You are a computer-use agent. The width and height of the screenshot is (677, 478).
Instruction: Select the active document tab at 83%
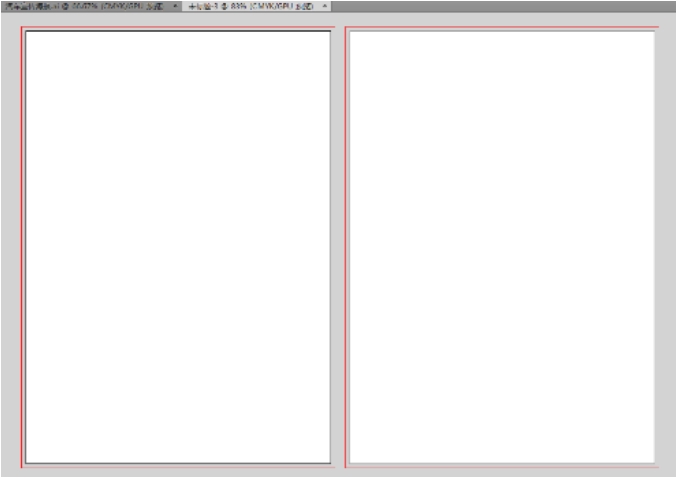(250, 6)
